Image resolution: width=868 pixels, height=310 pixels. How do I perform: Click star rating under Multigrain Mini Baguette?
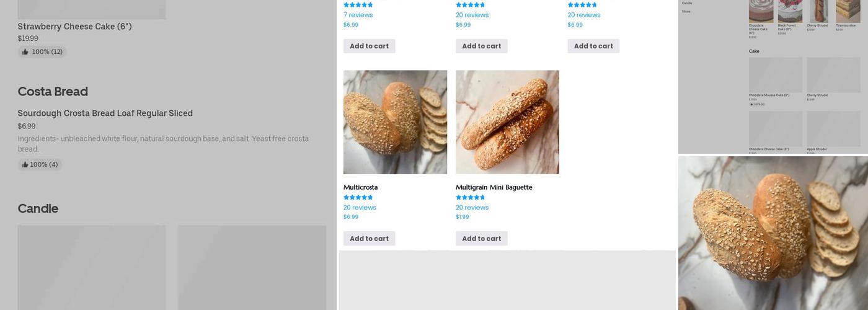point(470,198)
